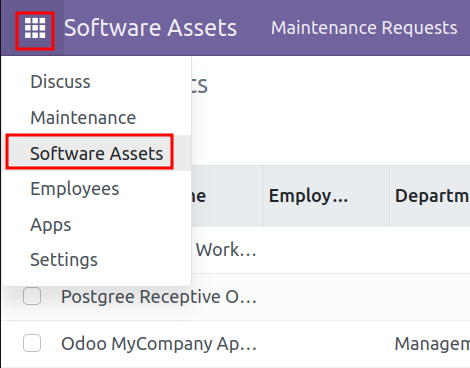Click the Software Assets title in navbar
The image size is (470, 368).
click(x=150, y=28)
